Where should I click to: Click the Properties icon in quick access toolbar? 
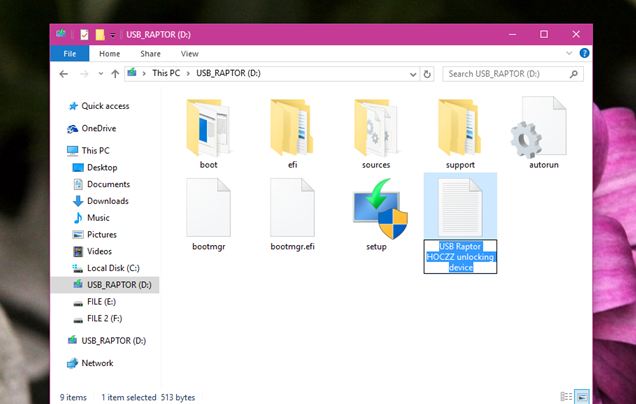click(x=84, y=34)
